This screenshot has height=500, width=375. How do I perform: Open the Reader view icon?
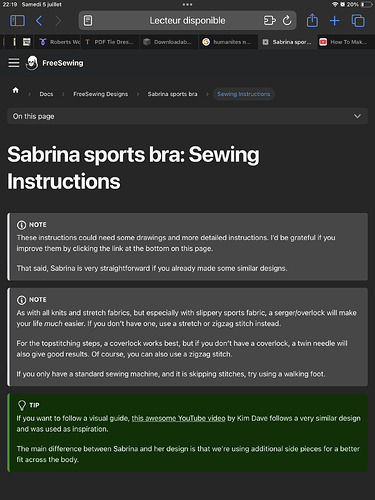click(x=88, y=21)
